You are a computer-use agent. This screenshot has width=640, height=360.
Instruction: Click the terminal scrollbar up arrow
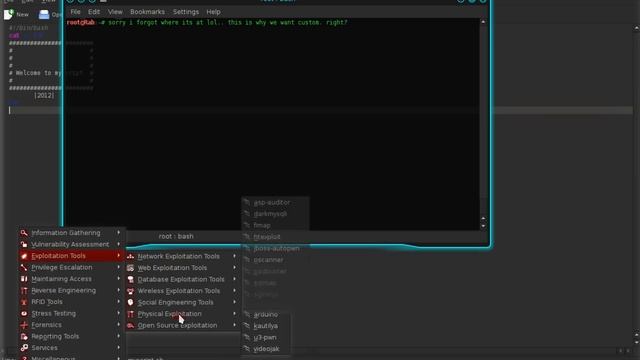pyautogui.click(x=483, y=22)
